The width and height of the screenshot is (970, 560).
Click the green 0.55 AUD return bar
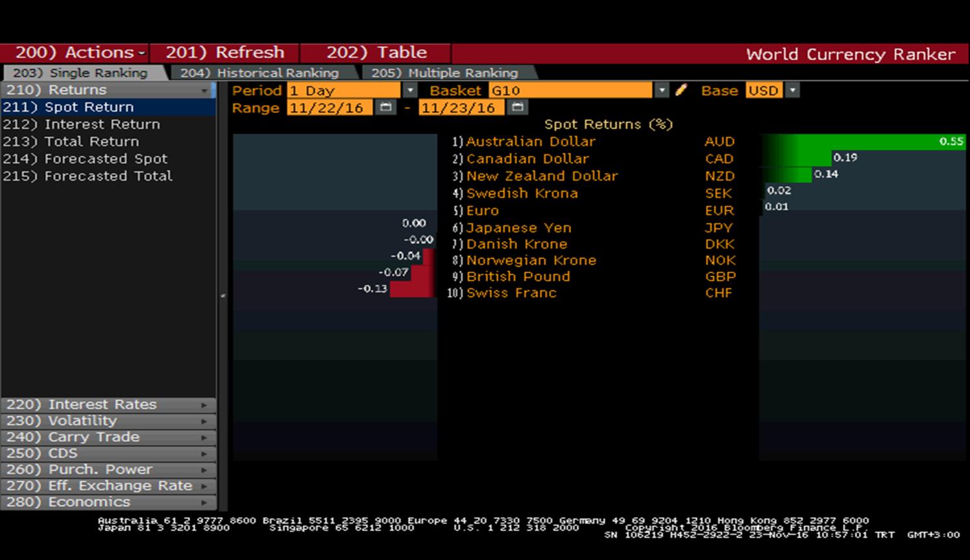(863, 141)
